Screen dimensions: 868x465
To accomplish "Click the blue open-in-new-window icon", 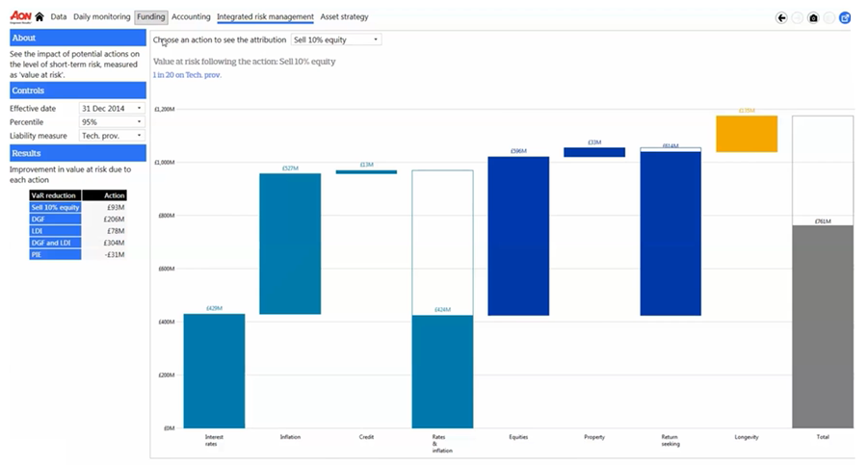I will [845, 17].
